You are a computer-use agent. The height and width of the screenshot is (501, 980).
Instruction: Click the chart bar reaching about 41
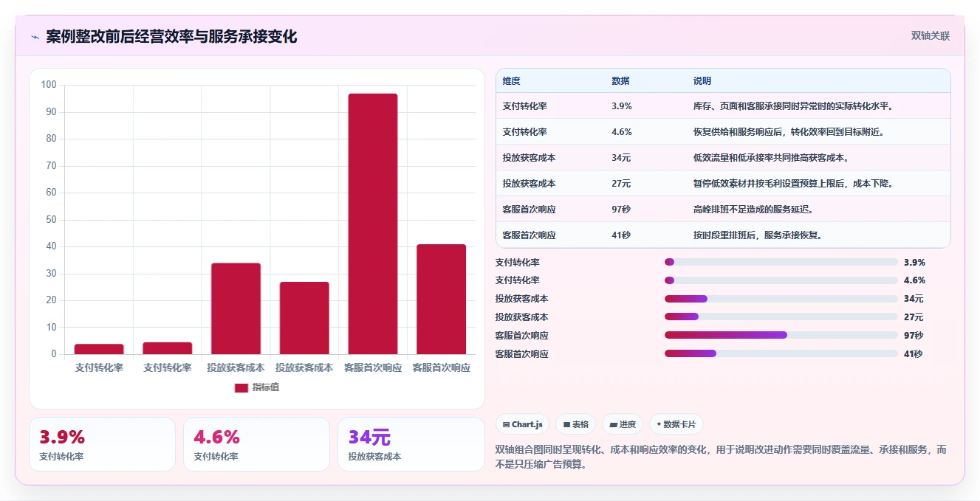[441, 299]
